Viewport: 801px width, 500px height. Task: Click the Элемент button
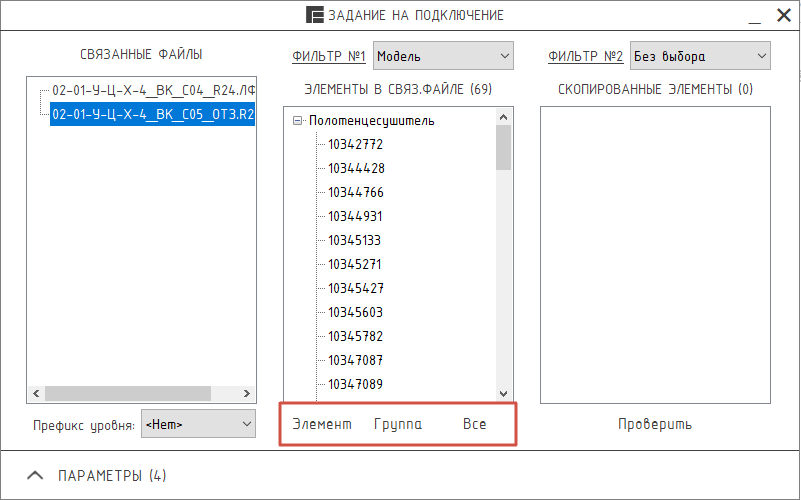[x=322, y=424]
